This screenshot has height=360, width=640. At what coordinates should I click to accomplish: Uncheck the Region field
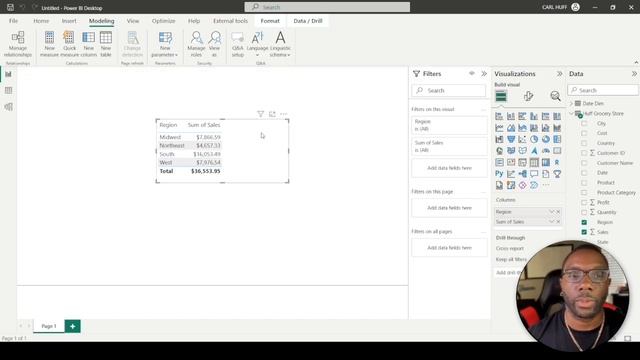click(x=584, y=222)
